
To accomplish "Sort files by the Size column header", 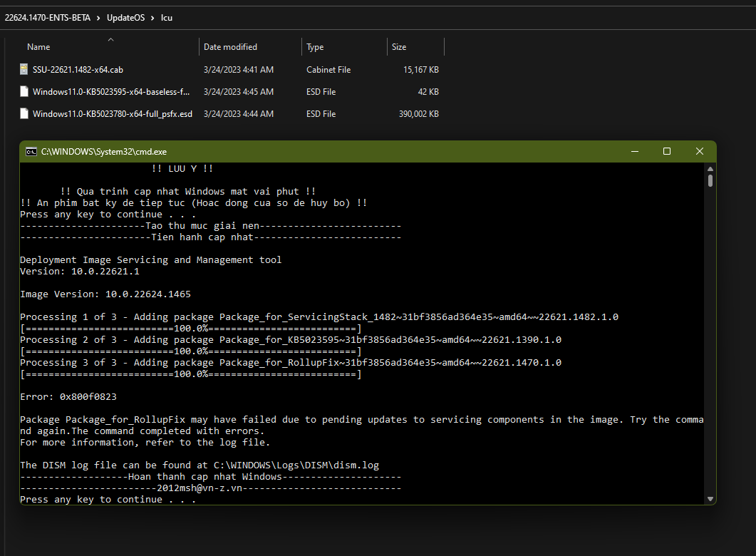I will (x=399, y=47).
